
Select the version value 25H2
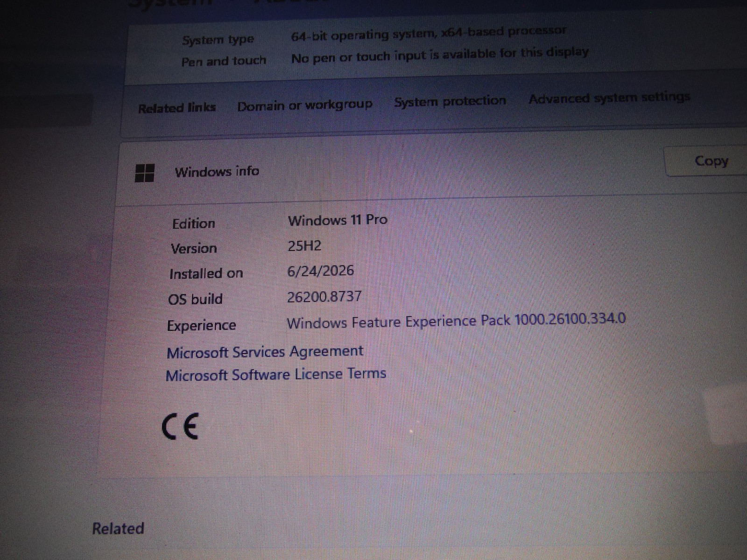click(x=304, y=245)
